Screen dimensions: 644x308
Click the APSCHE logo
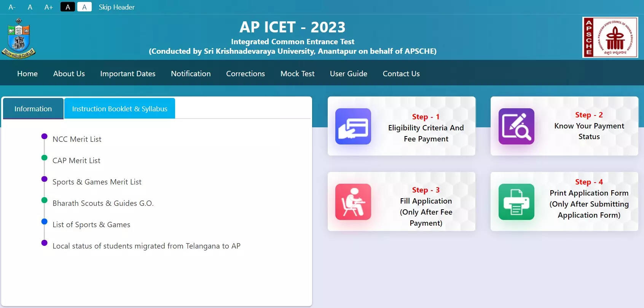pyautogui.click(x=610, y=37)
